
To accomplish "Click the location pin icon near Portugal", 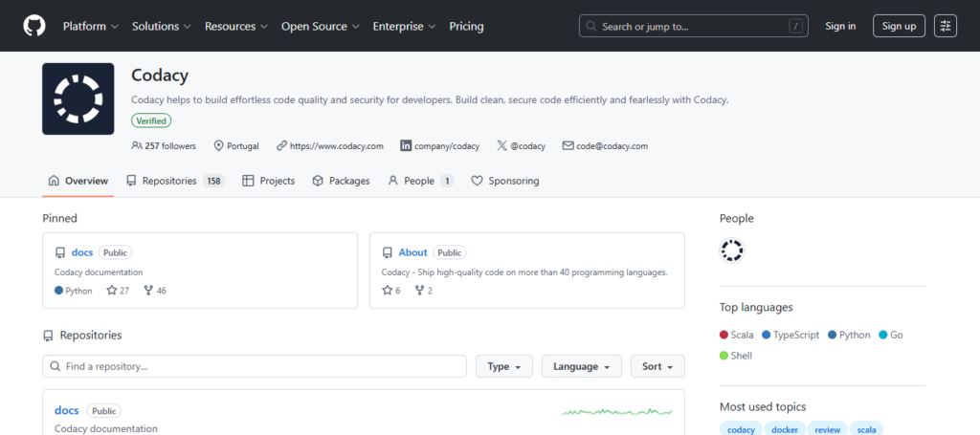I will click(219, 146).
